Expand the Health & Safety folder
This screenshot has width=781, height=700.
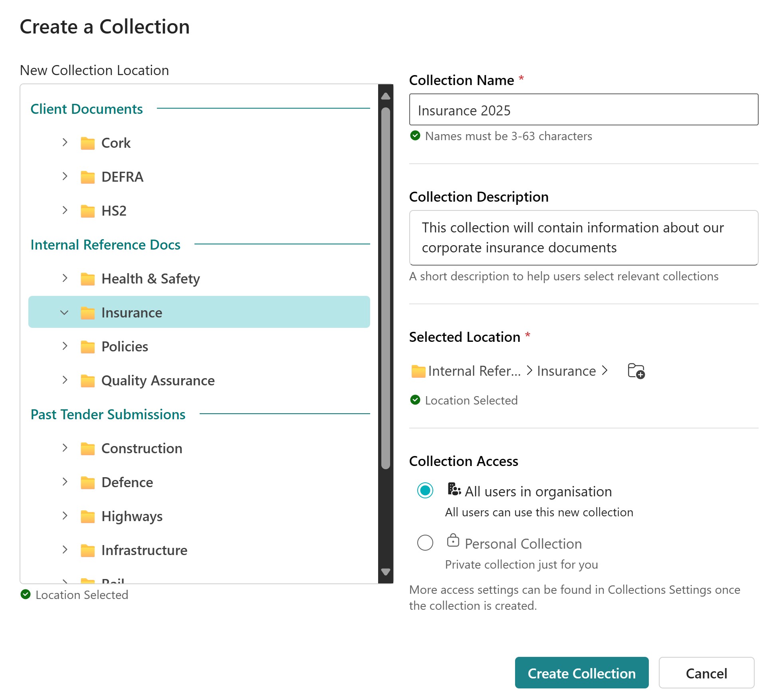[x=65, y=278]
